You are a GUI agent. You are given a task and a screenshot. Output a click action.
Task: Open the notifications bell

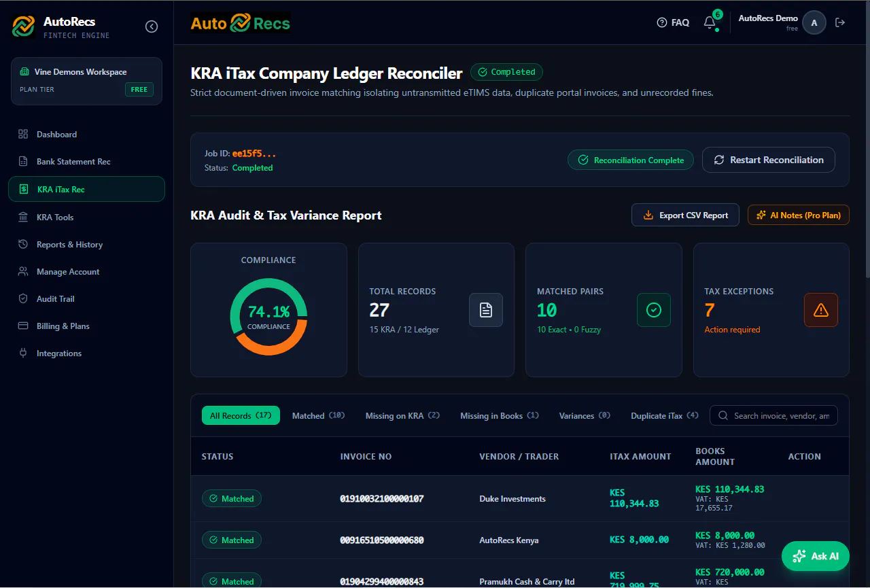[710, 22]
